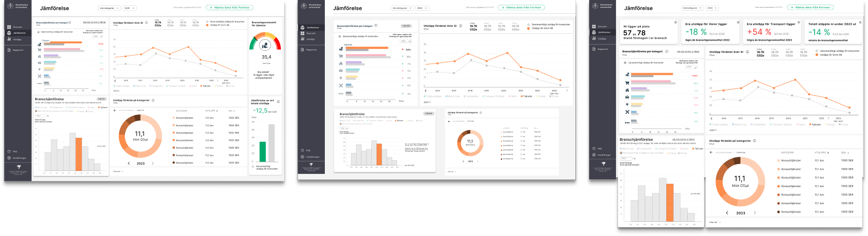
Task: Click info icon on 'Ni ligger på plats' card
Action: tap(676, 22)
